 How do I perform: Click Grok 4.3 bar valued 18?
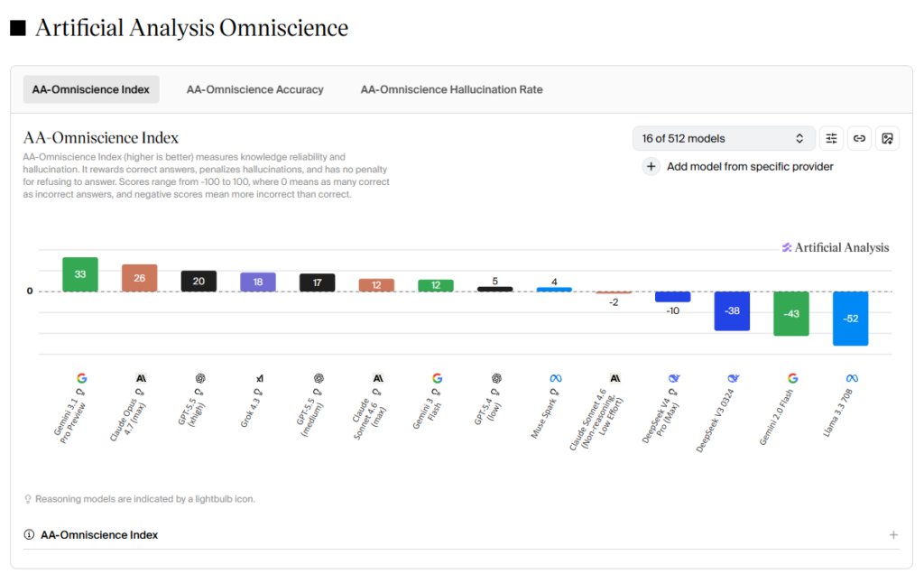click(258, 282)
